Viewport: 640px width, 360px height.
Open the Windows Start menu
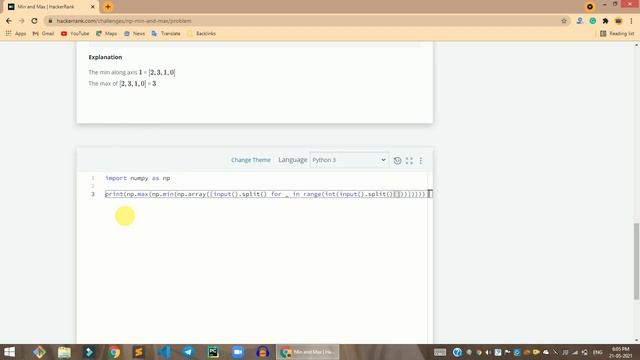9,352
